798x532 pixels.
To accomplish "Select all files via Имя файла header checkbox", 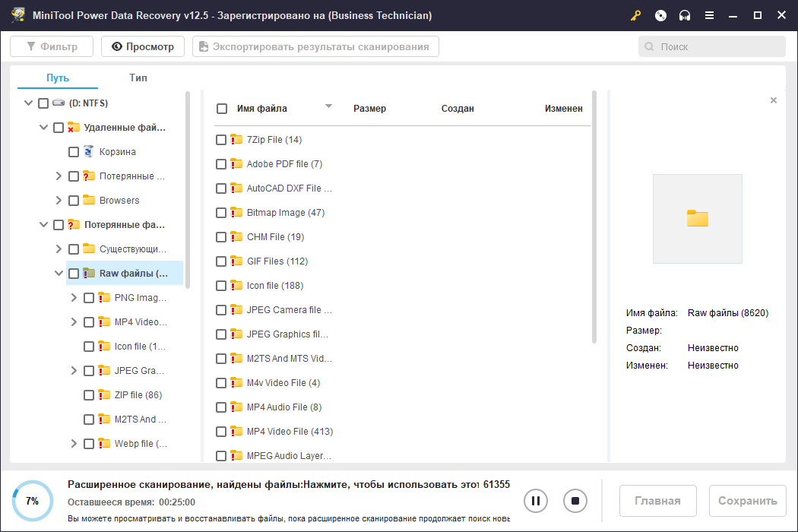I will pos(222,109).
